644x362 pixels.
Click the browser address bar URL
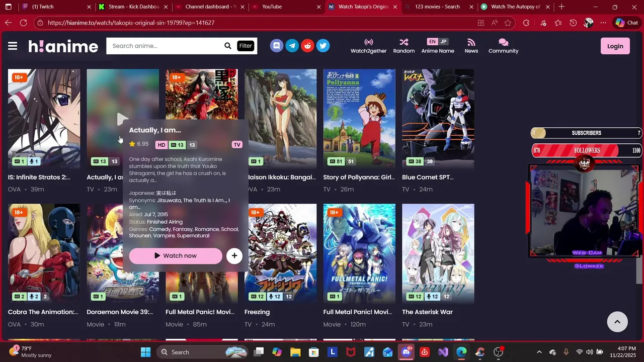[x=131, y=23]
